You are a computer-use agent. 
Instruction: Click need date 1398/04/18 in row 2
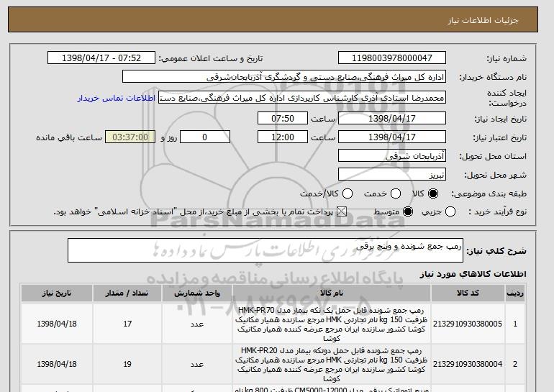(57, 364)
